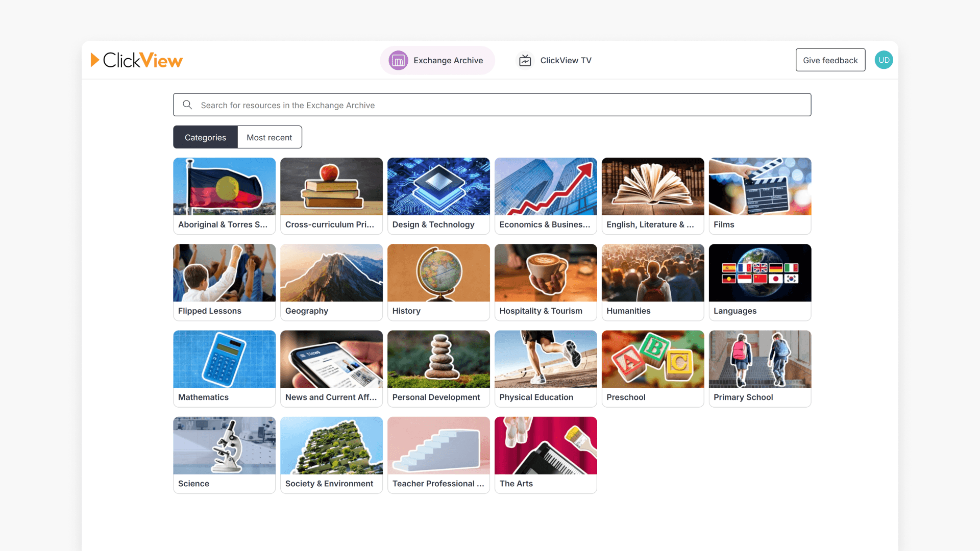Open the Exchange Archive section icon
The image size is (980, 551).
pos(398,60)
